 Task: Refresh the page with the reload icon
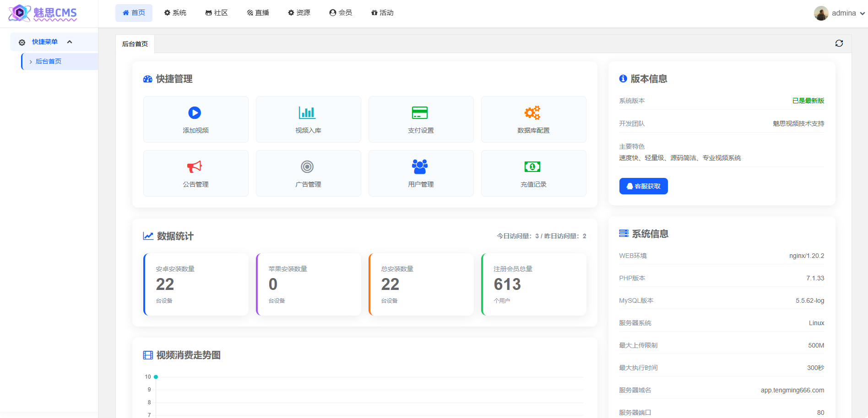(840, 43)
